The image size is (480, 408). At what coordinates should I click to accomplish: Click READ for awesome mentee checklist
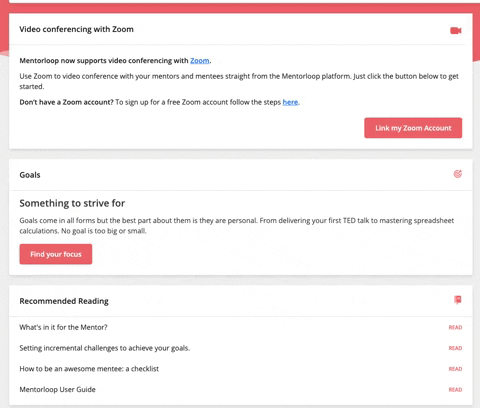pos(455,369)
